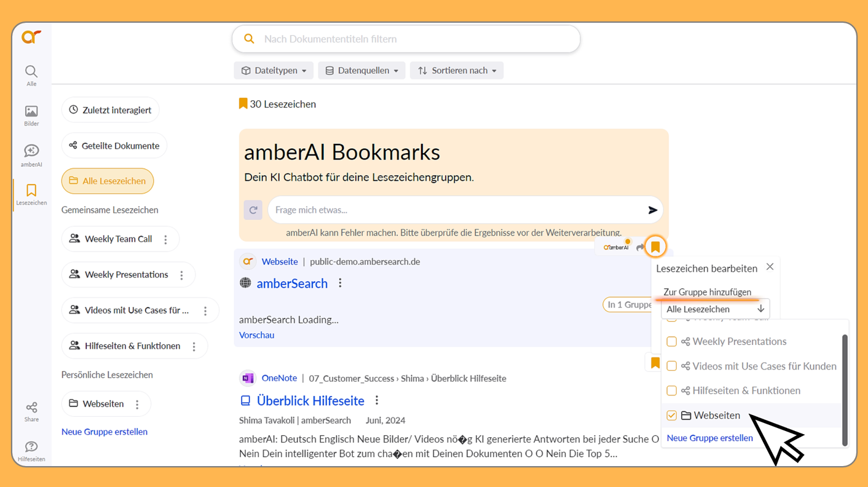Focus the Nach Dokumententiteln filtern search field
Viewport: 868px width, 487px height.
[406, 39]
